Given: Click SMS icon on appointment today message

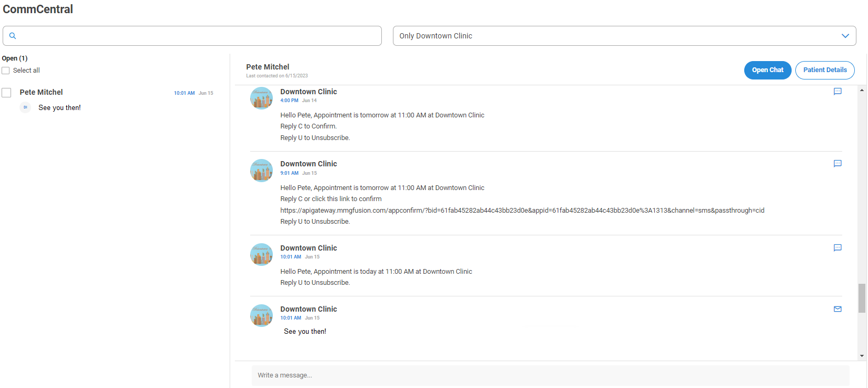Looking at the screenshot, I should [837, 248].
